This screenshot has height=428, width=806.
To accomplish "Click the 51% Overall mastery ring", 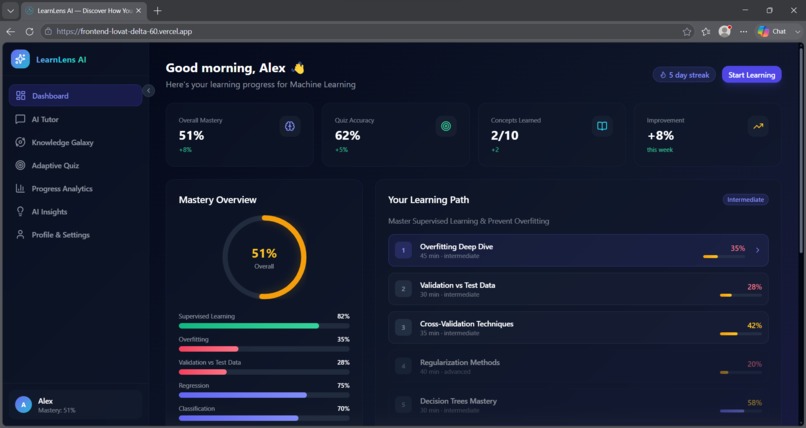I will pos(264,257).
